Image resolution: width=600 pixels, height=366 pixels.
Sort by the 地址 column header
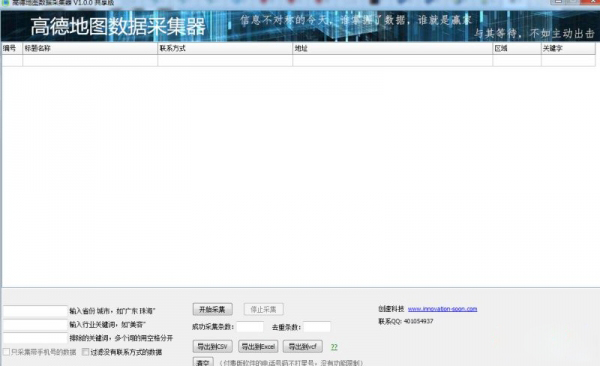393,48
